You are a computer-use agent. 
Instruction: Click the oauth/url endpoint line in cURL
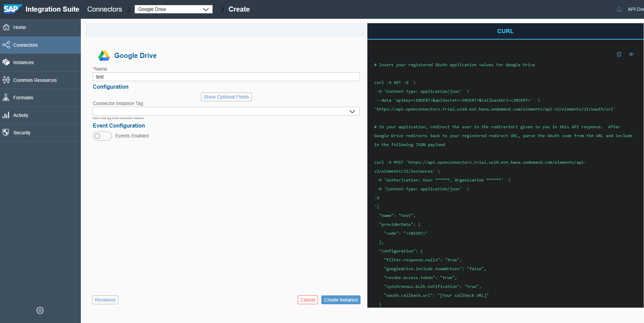click(x=495, y=109)
